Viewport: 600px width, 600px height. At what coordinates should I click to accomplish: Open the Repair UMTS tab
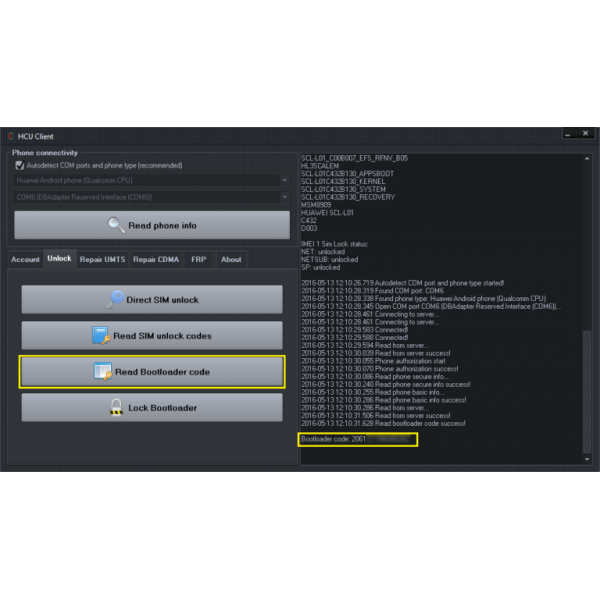click(x=102, y=259)
